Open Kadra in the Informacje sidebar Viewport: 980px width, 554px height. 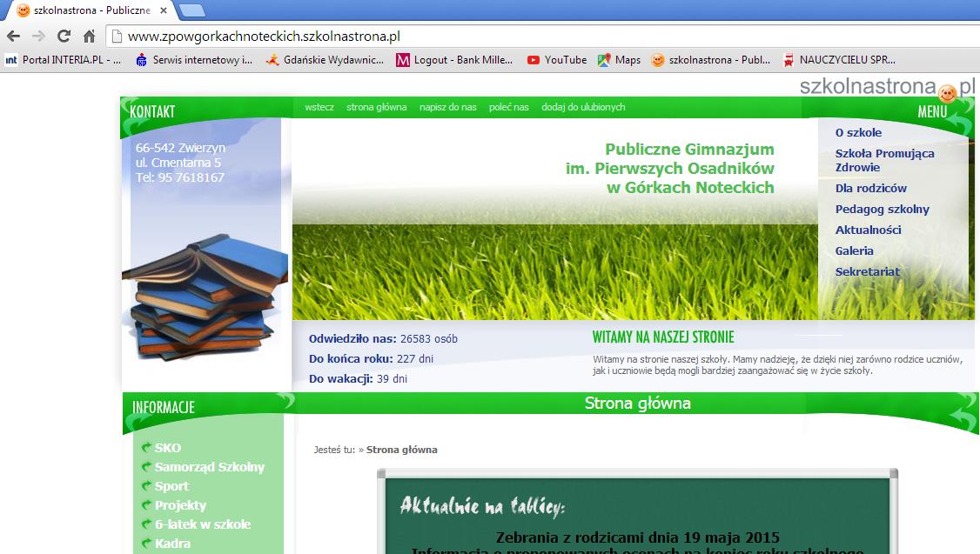point(172,544)
